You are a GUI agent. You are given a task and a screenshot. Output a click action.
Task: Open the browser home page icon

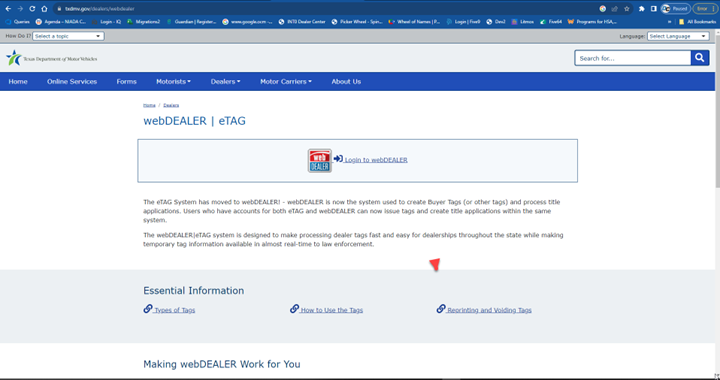[44, 9]
